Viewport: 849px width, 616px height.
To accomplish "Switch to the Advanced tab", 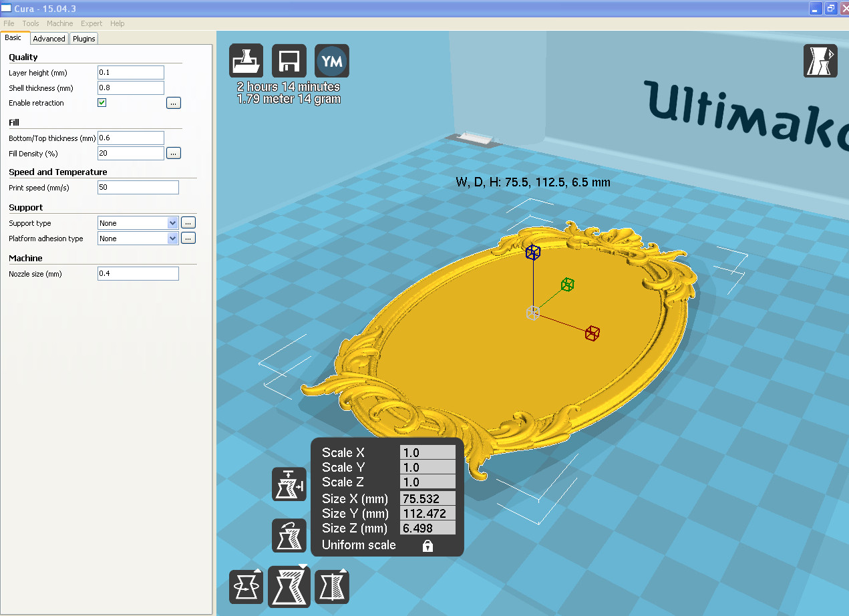I will tap(49, 39).
